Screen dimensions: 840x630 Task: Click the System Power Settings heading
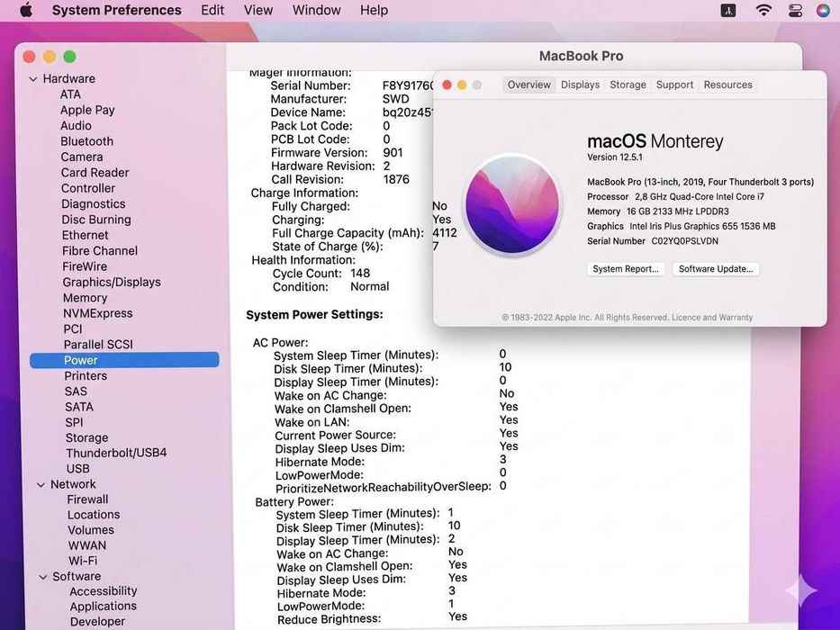point(314,314)
